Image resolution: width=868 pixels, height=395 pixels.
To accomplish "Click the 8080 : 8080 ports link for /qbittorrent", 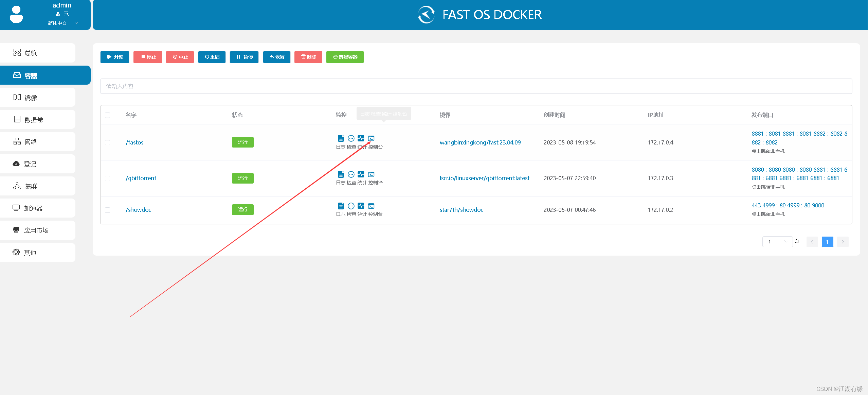I will (x=799, y=174).
